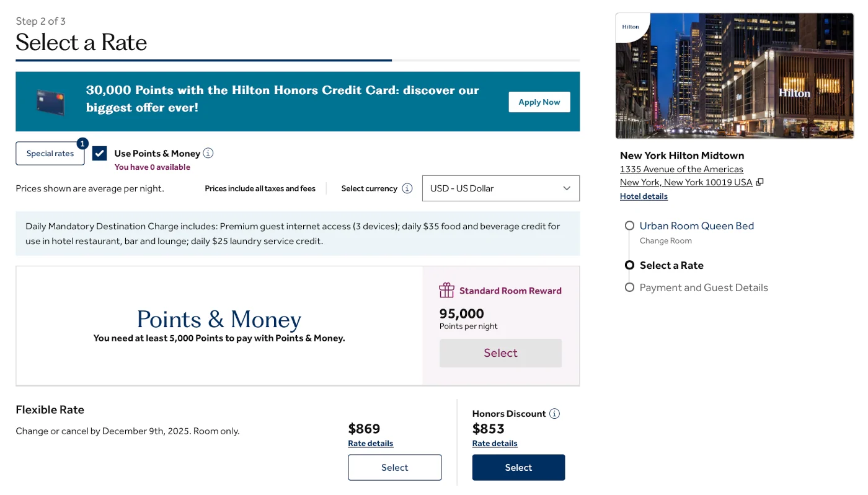The image size is (868, 495).
Task: Click the 'You need at least 5,000 Points' message
Action: click(219, 338)
